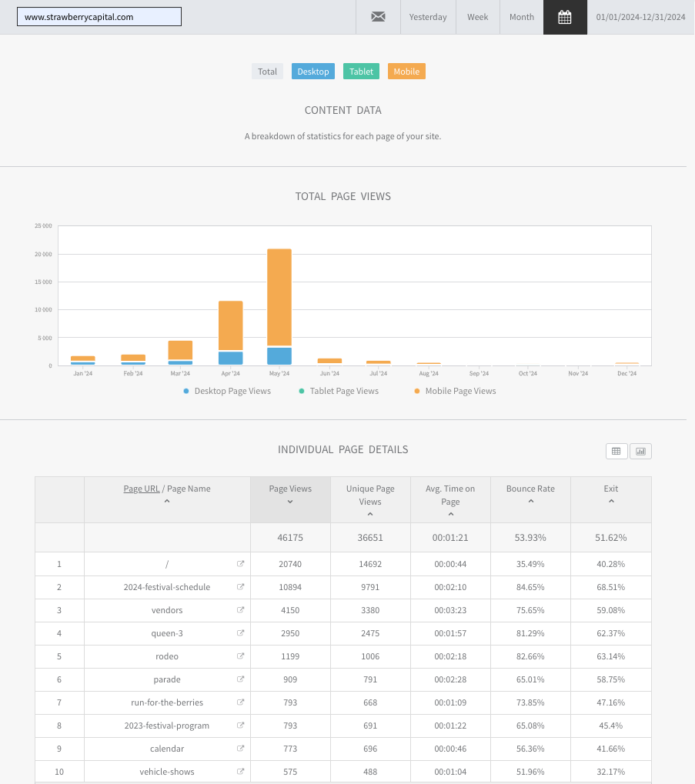Click the Page URL header link

tap(142, 489)
